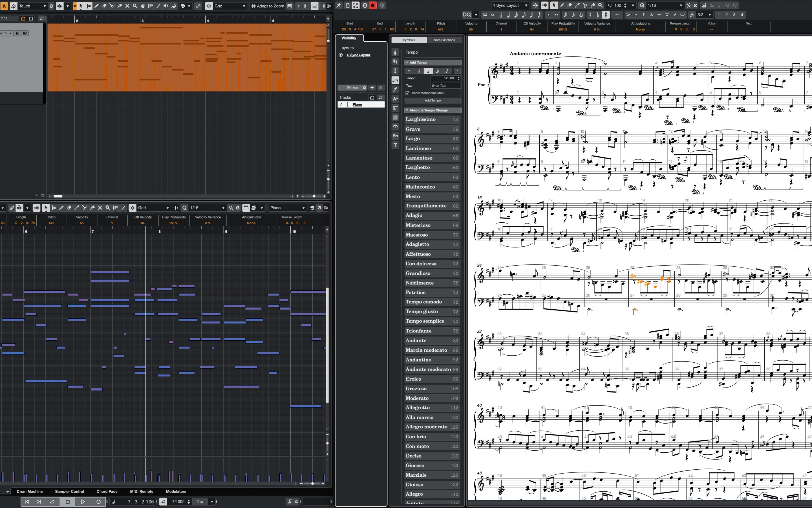This screenshot has height=508, width=812.
Task: Open the Drum Machine tab
Action: coord(30,491)
